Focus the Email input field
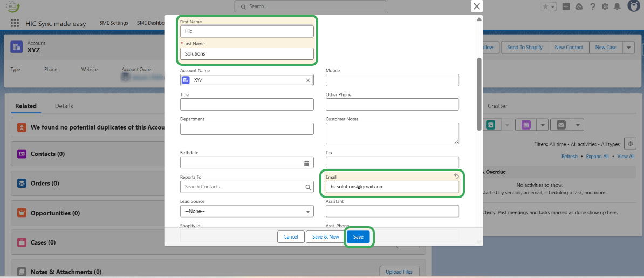 pos(392,187)
